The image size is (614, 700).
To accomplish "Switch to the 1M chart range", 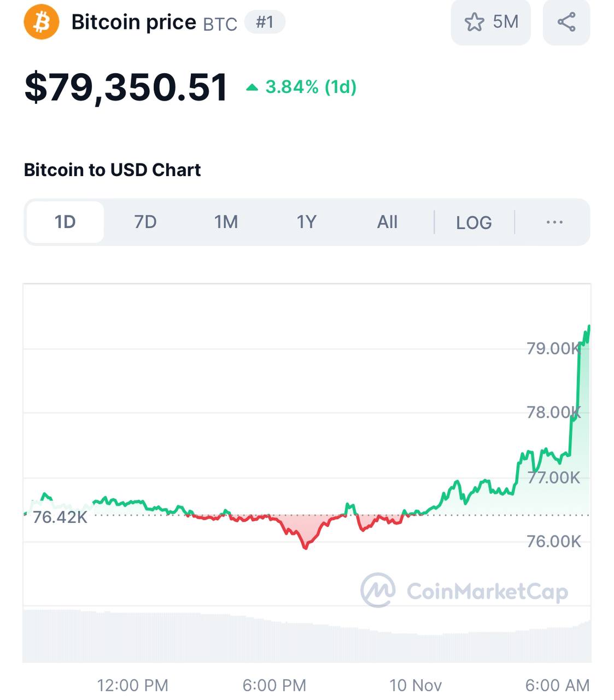I will 226,222.
